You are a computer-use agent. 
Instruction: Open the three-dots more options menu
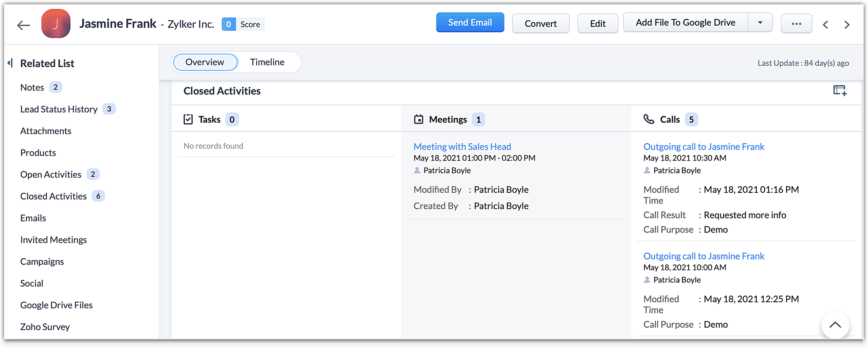796,24
